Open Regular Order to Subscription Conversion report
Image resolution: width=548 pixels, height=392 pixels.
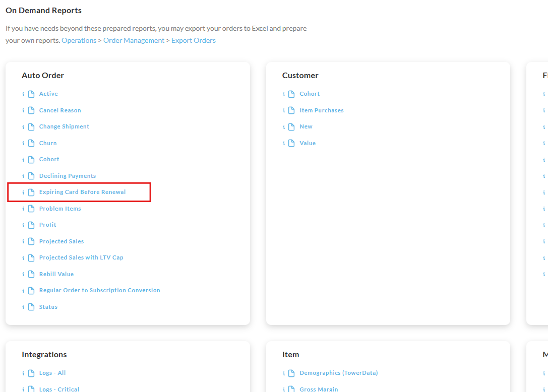(100, 290)
